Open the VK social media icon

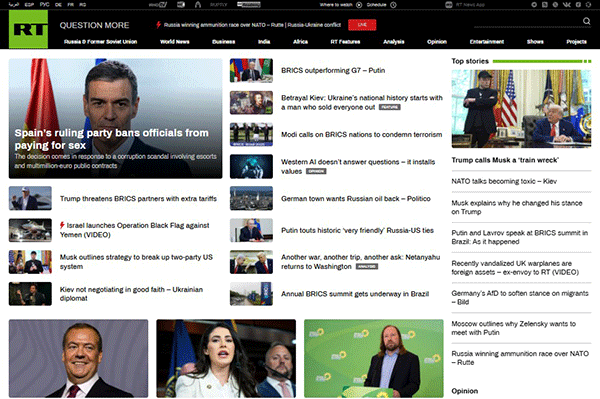pos(567,5)
